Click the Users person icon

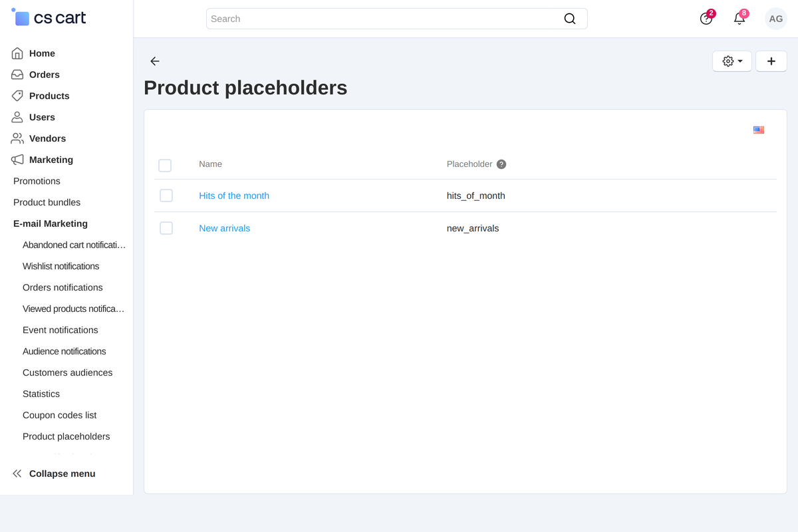pyautogui.click(x=17, y=117)
